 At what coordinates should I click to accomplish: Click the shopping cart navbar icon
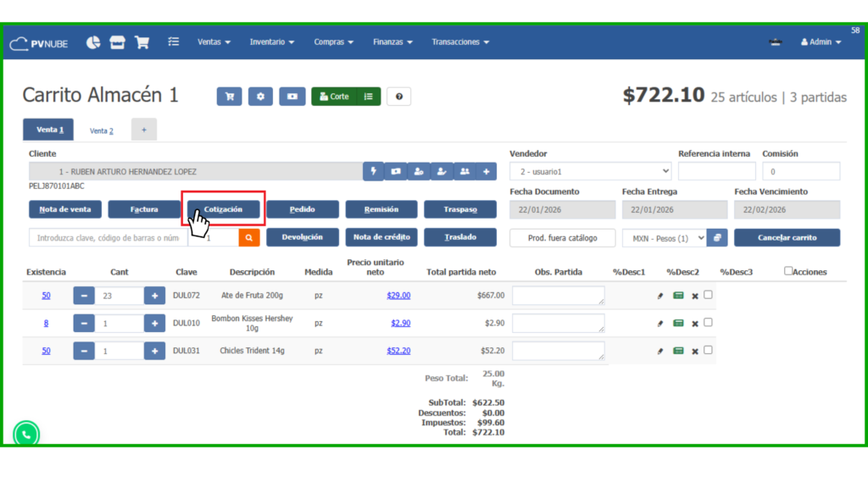142,42
